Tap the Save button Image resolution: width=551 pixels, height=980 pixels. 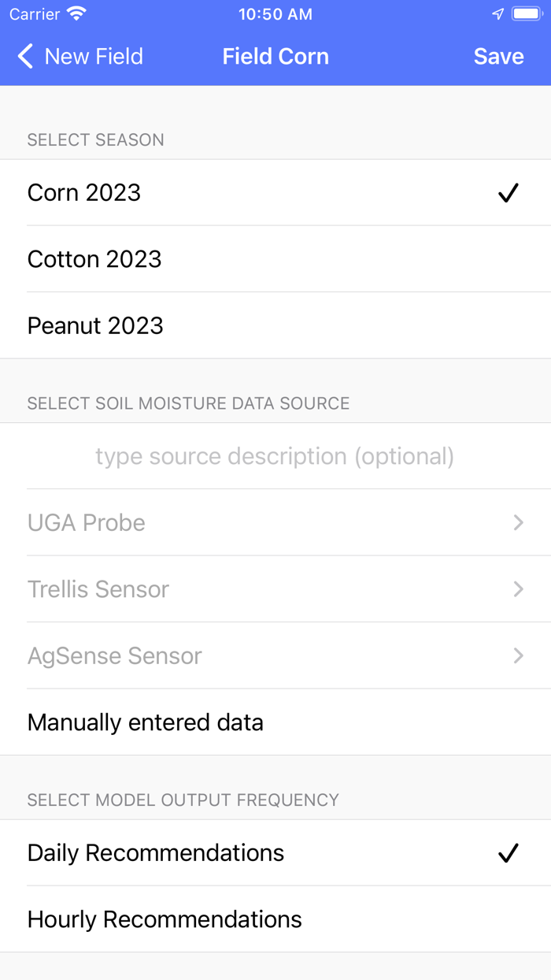tap(498, 56)
